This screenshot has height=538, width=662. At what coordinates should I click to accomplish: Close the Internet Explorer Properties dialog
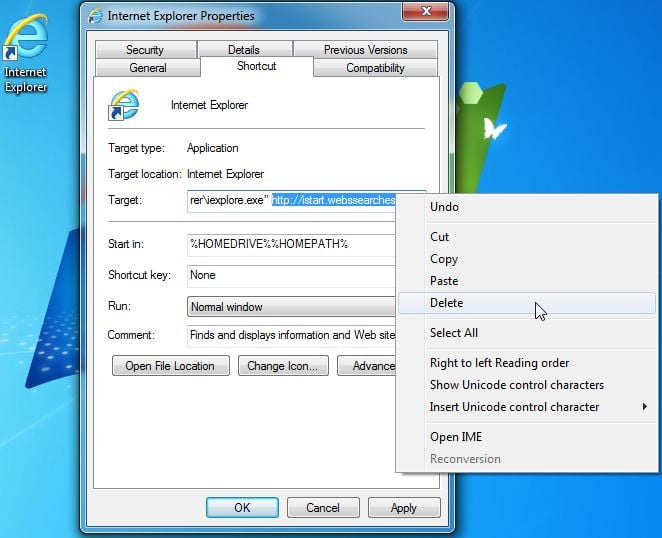426,11
